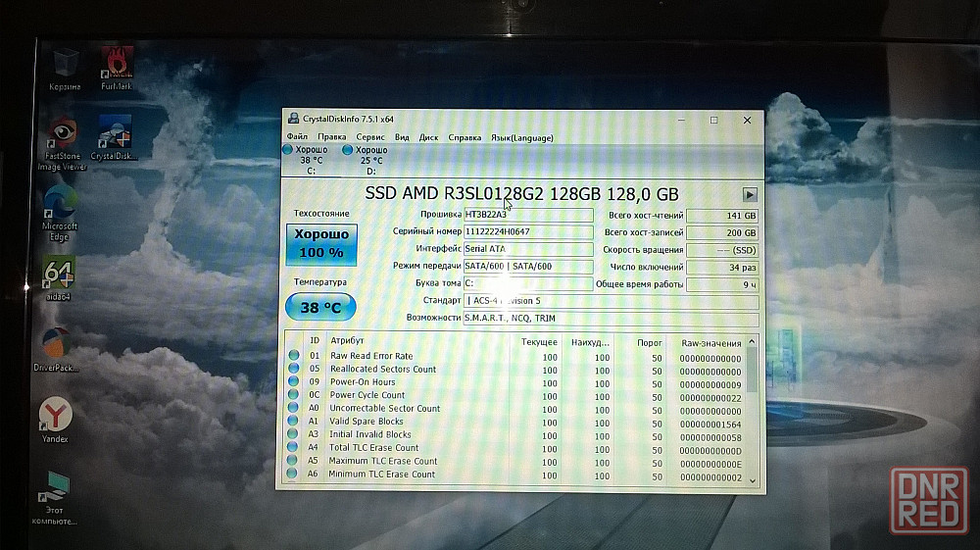Click the 200 GB host writes value
The height and width of the screenshot is (550, 980).
722,232
